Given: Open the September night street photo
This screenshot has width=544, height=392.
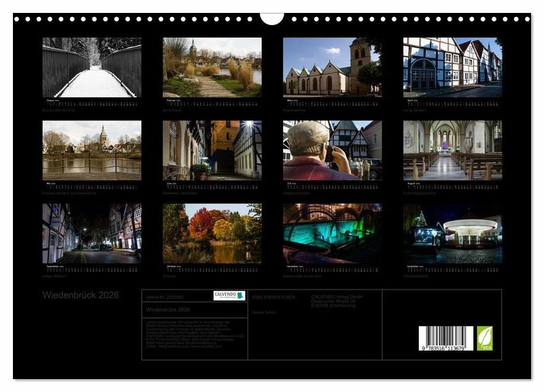Looking at the screenshot, I should [92, 233].
